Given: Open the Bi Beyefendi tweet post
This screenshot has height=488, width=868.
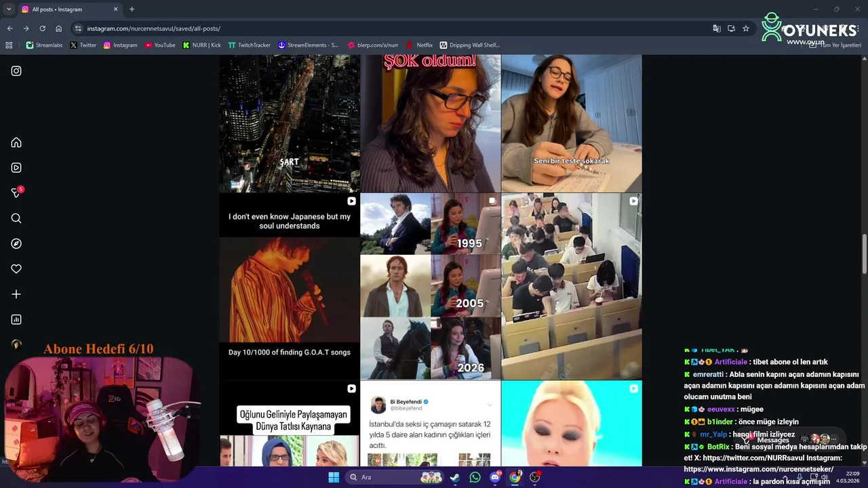Looking at the screenshot, I should tap(431, 423).
